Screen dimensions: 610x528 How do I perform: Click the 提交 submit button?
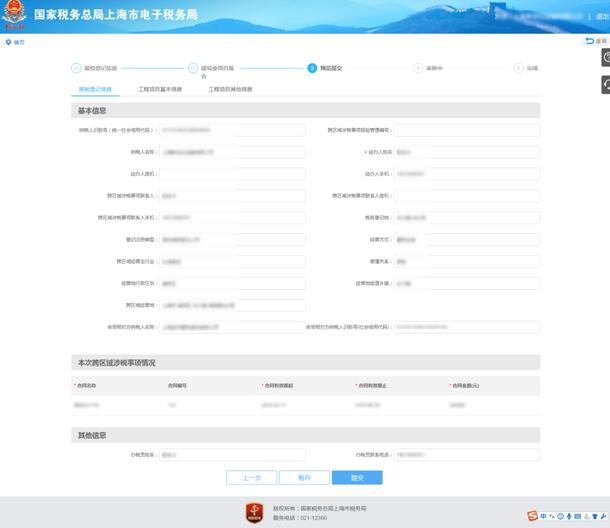pyautogui.click(x=357, y=477)
